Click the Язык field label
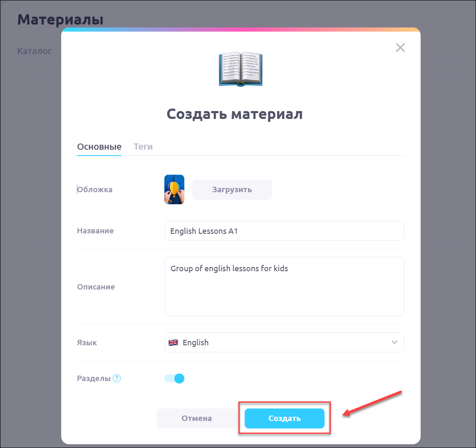 coord(87,343)
